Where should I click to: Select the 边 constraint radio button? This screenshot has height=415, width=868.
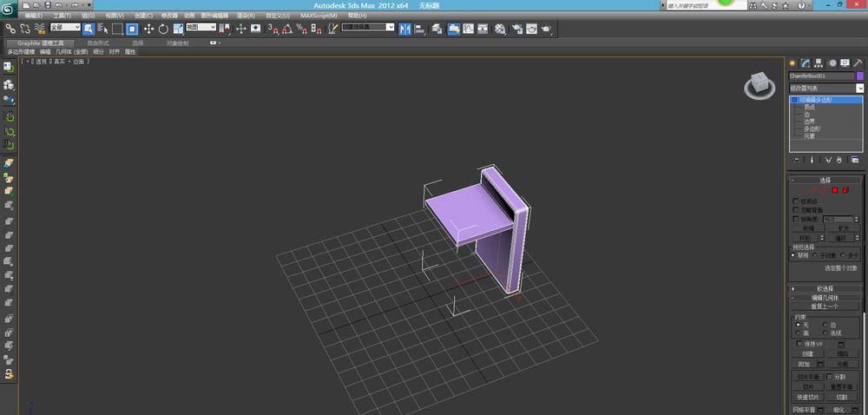825,325
